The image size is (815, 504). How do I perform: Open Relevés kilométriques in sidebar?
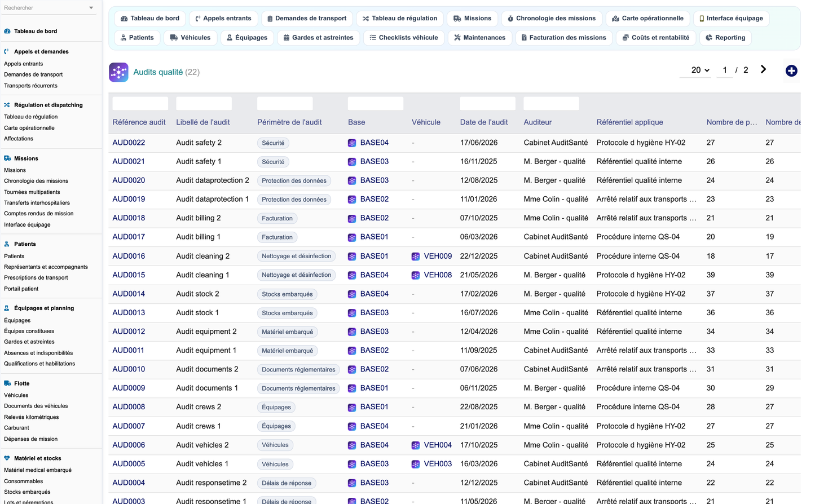32,417
